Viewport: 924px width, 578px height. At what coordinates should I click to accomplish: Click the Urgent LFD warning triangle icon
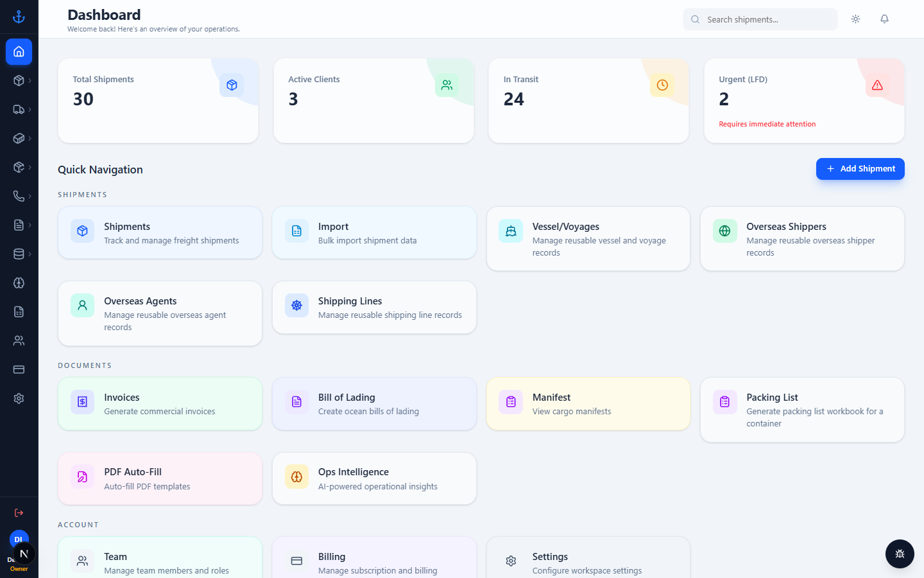pos(877,85)
